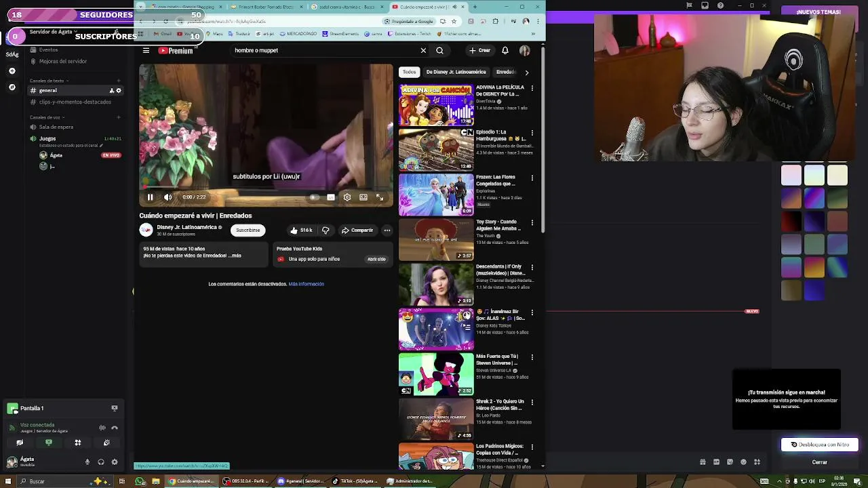Open MERCADOPAGO bookmark
Viewport: 868px width, 488px height.
(299, 33)
